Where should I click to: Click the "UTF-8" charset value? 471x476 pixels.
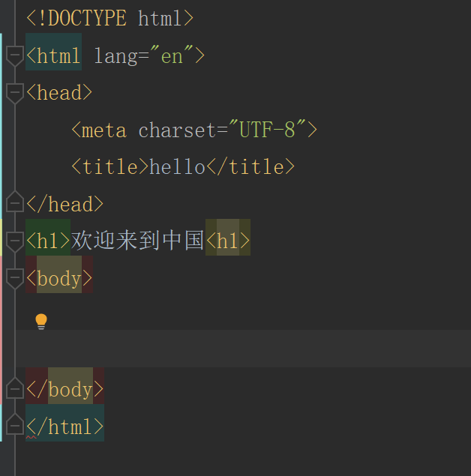[x=268, y=130]
